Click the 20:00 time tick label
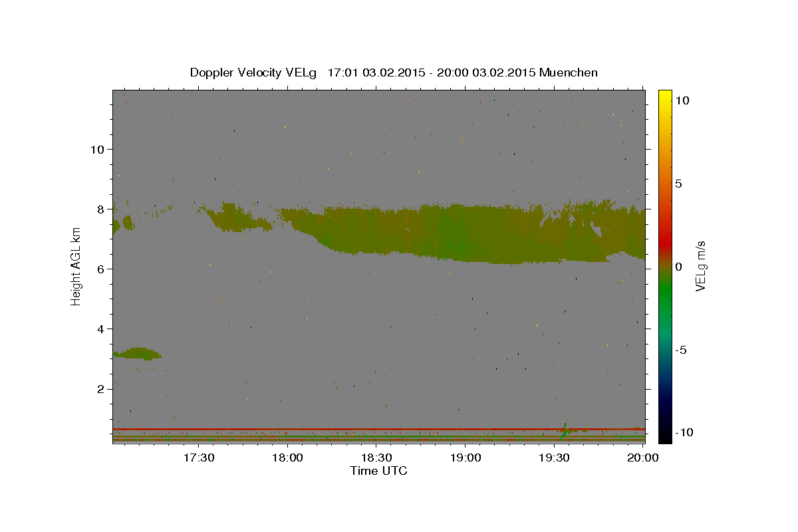This screenshot has height=532, width=798. [644, 458]
